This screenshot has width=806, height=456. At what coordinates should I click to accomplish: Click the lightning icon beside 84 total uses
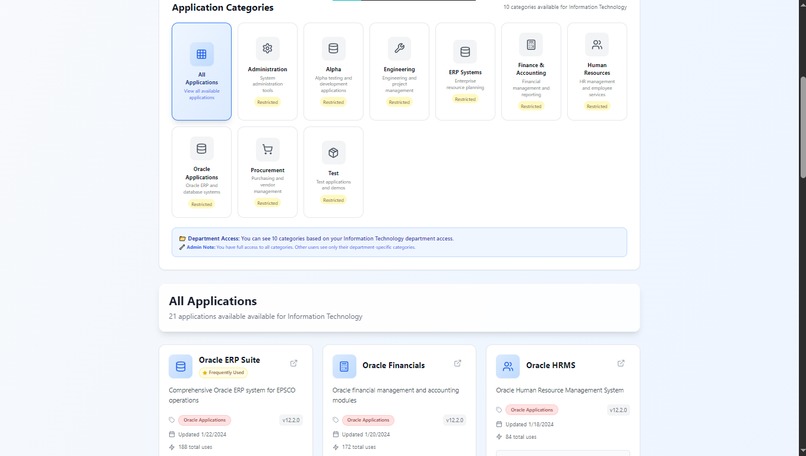(499, 437)
